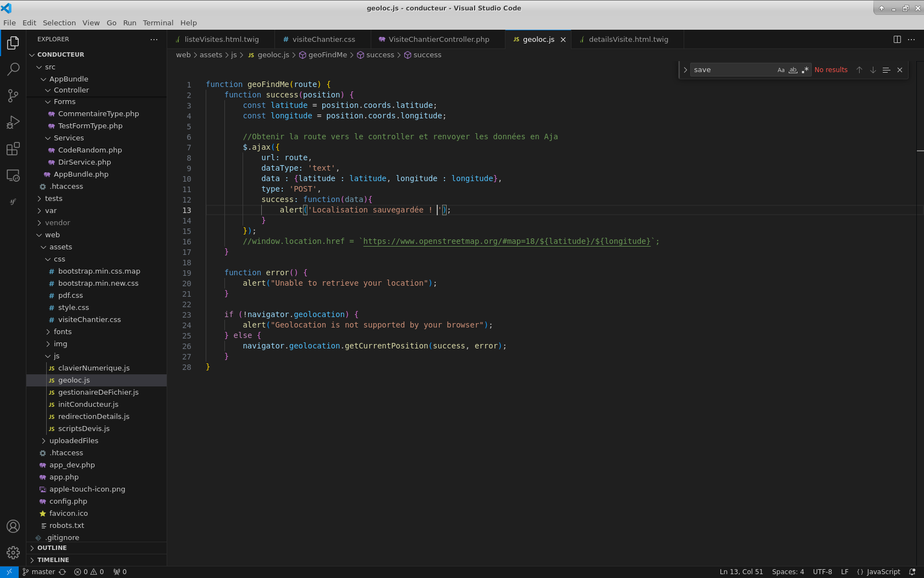Split the editor to the right

coord(897,40)
